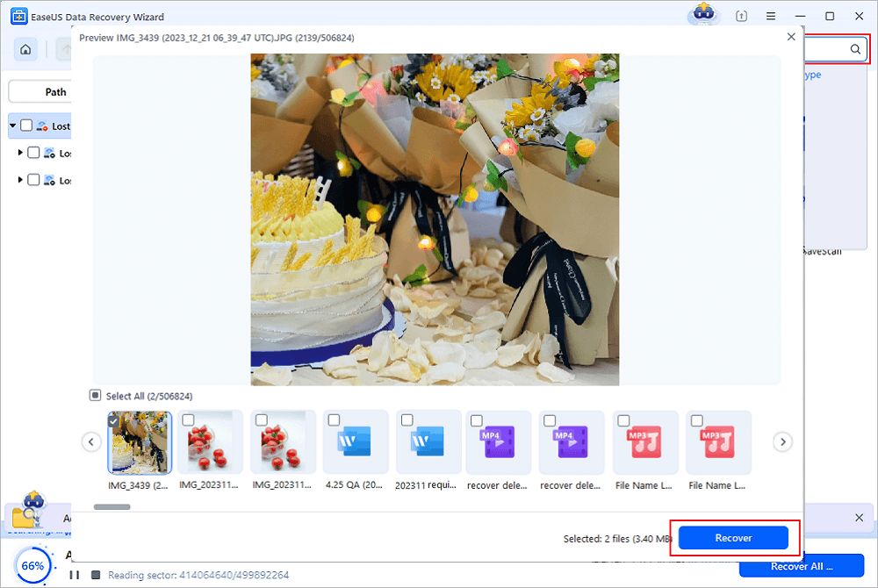Click the EaseUS app logo icon
The width and height of the screenshot is (878, 588).
pyautogui.click(x=18, y=16)
